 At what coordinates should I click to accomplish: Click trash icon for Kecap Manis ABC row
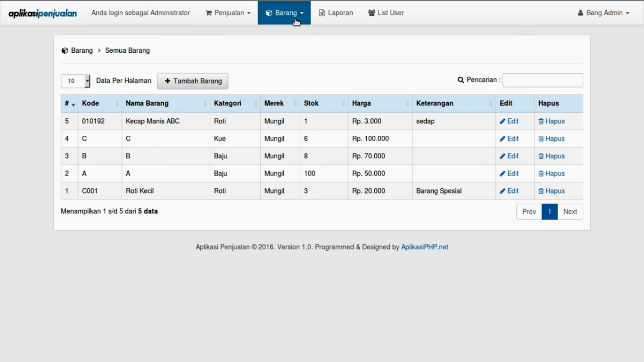tap(541, 121)
